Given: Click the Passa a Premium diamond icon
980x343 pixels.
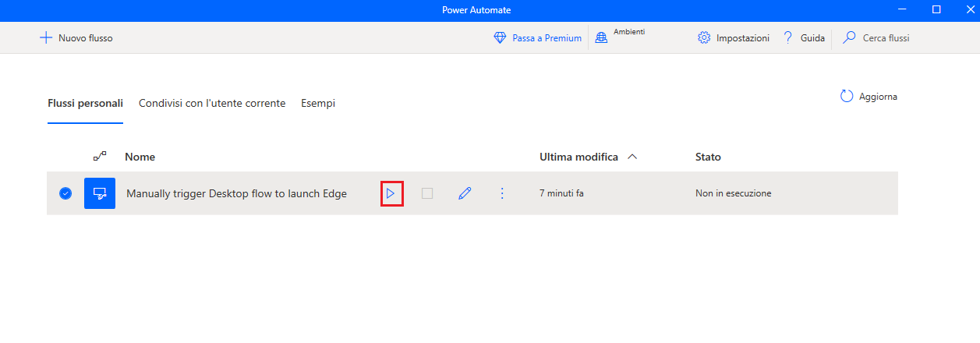Looking at the screenshot, I should [x=501, y=37].
